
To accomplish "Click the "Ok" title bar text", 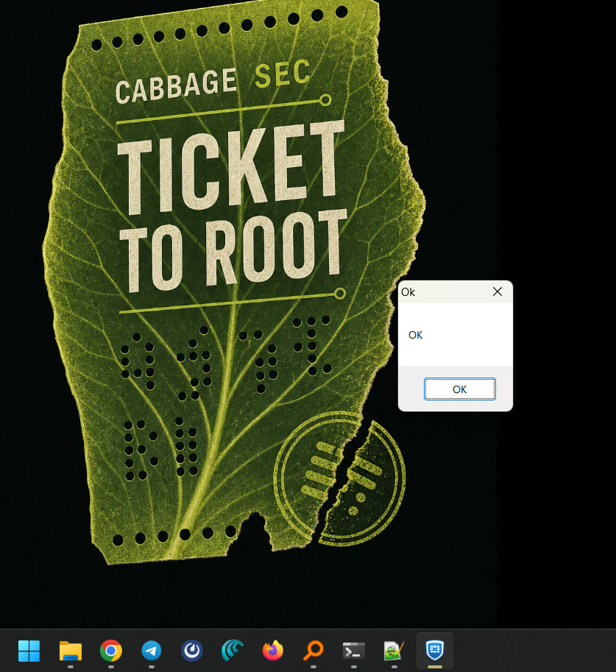I will pyautogui.click(x=408, y=292).
